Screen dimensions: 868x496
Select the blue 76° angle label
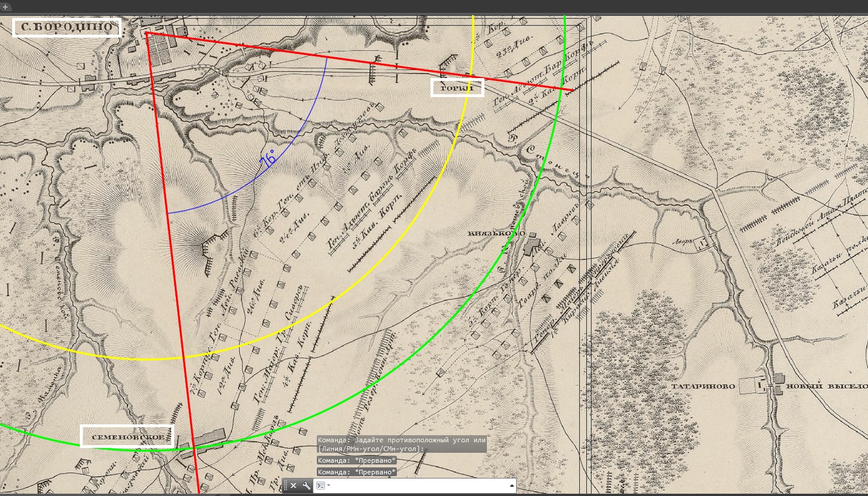click(x=267, y=159)
